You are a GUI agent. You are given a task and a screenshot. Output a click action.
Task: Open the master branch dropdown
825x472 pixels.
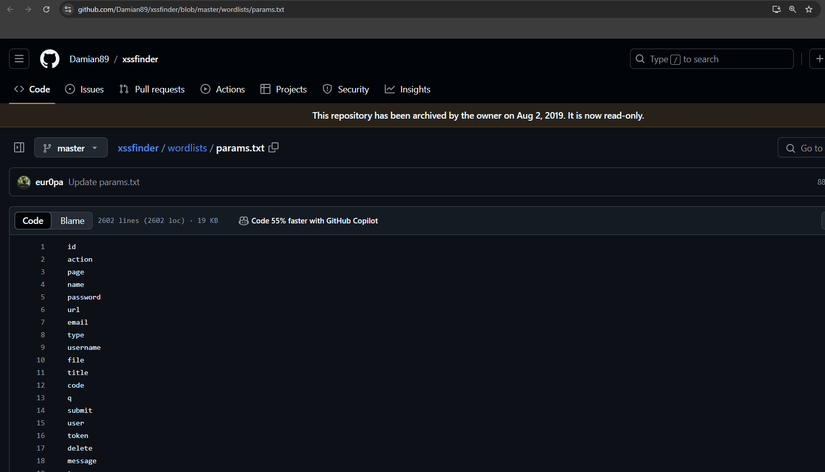coord(71,148)
